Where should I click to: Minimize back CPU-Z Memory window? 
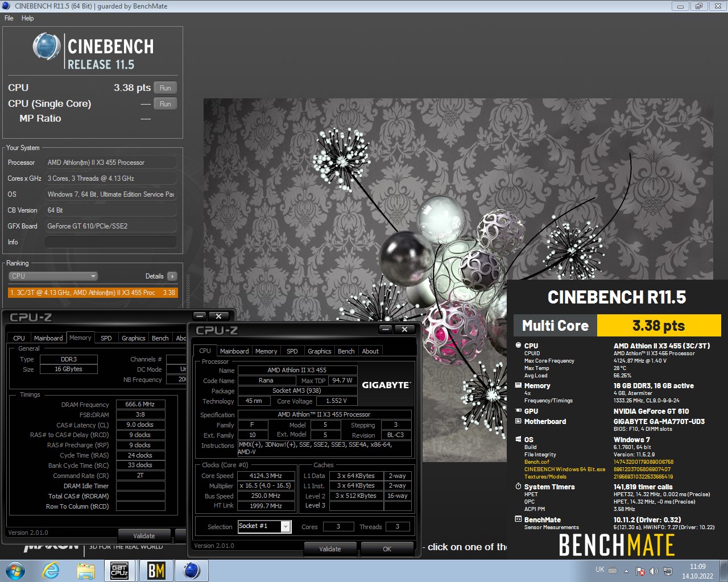tap(200, 316)
